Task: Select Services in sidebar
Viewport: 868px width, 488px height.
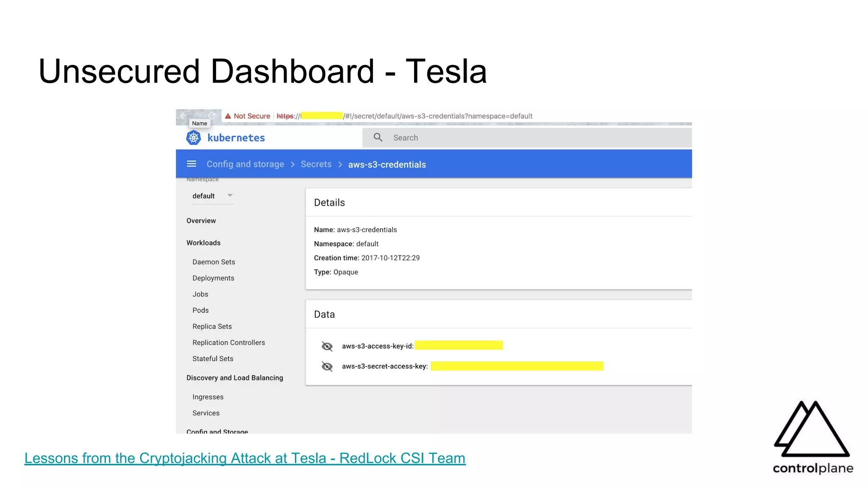Action: pos(206,413)
